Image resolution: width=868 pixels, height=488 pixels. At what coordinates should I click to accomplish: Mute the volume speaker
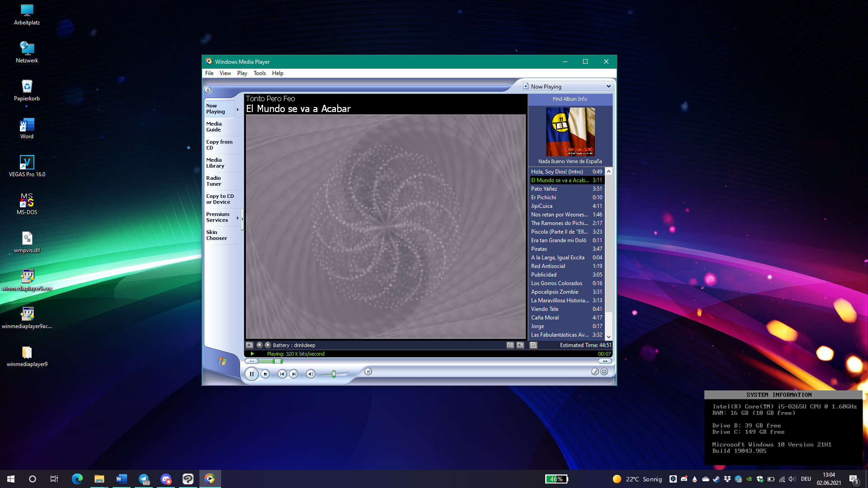(311, 374)
